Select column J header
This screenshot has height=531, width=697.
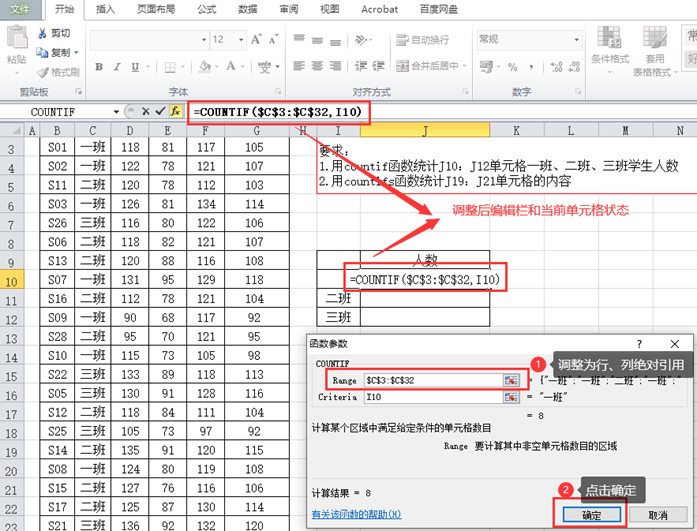pyautogui.click(x=425, y=130)
